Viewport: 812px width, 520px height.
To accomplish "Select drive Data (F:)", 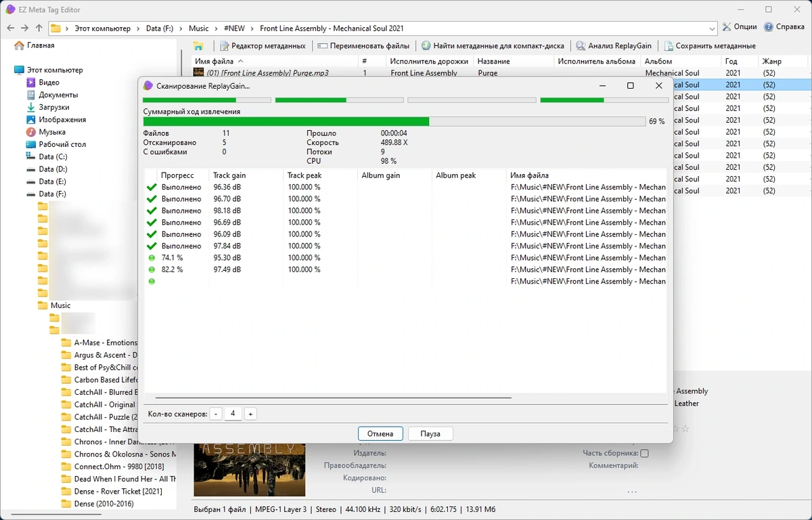I will click(x=47, y=194).
